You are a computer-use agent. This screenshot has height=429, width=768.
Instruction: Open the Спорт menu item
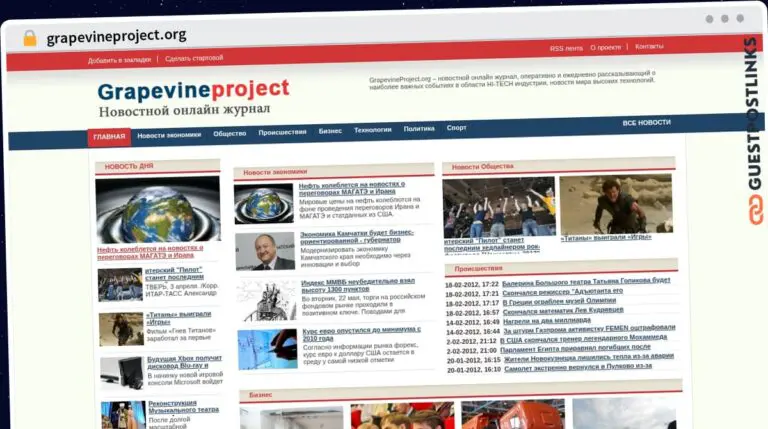tap(456, 128)
